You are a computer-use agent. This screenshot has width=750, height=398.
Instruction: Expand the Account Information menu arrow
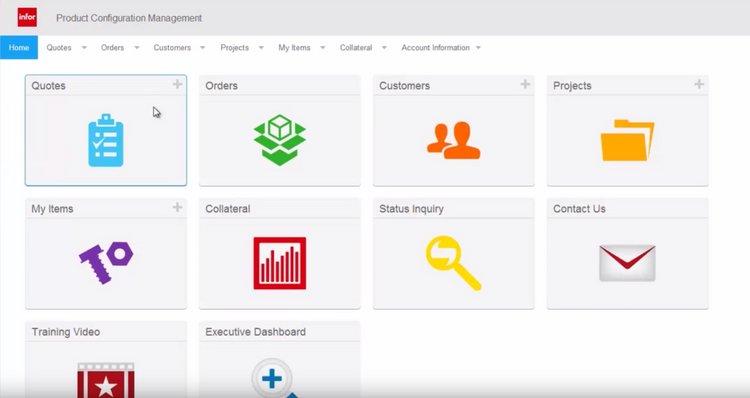[x=478, y=48]
